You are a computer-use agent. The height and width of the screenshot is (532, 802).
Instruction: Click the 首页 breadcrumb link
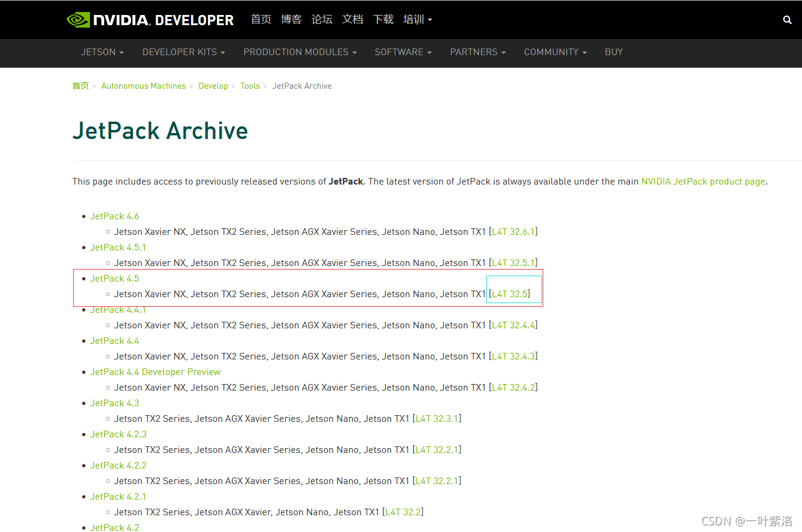tap(80, 86)
